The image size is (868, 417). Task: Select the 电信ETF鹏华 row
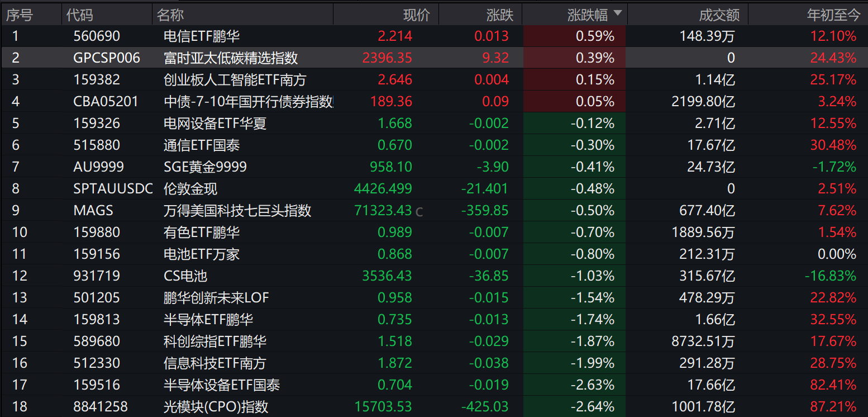coord(434,36)
